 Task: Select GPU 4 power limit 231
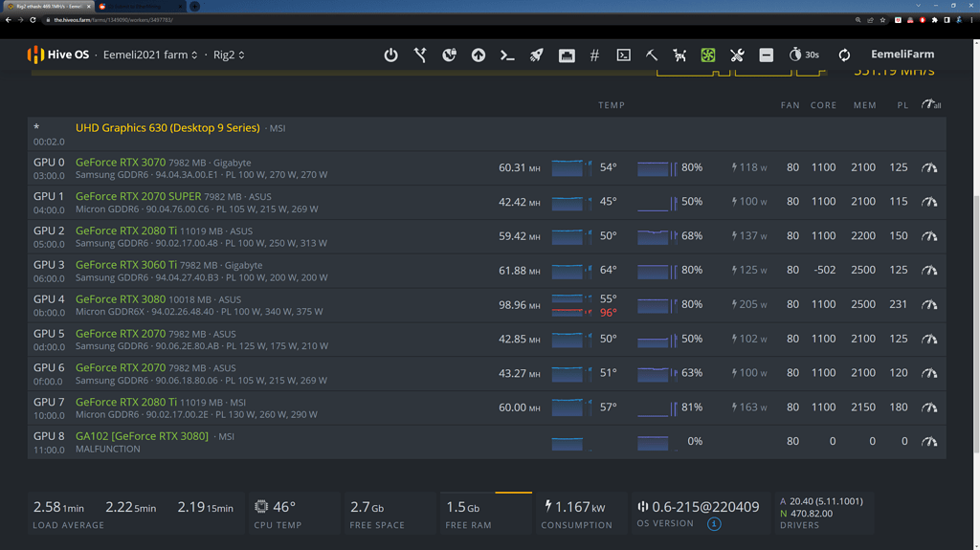click(x=898, y=304)
